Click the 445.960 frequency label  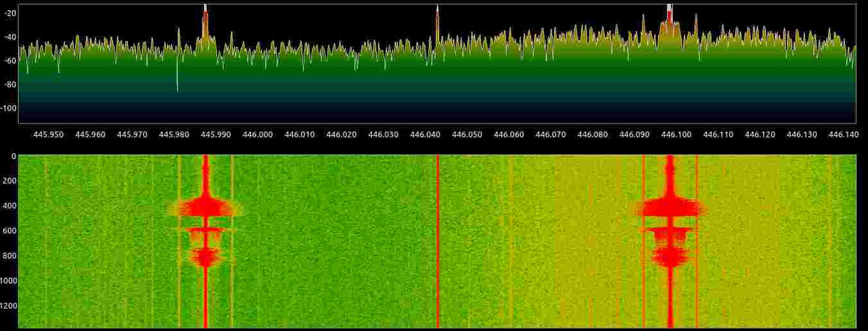click(90, 134)
